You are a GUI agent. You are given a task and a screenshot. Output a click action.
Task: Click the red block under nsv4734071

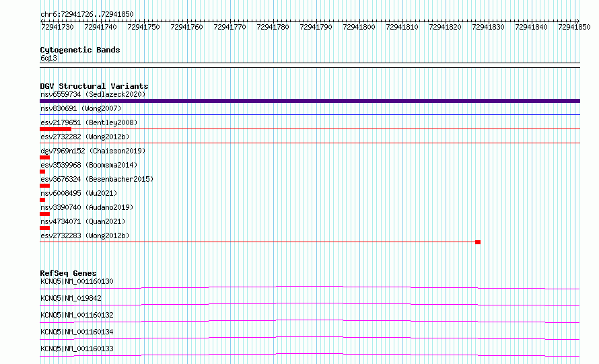(x=44, y=228)
